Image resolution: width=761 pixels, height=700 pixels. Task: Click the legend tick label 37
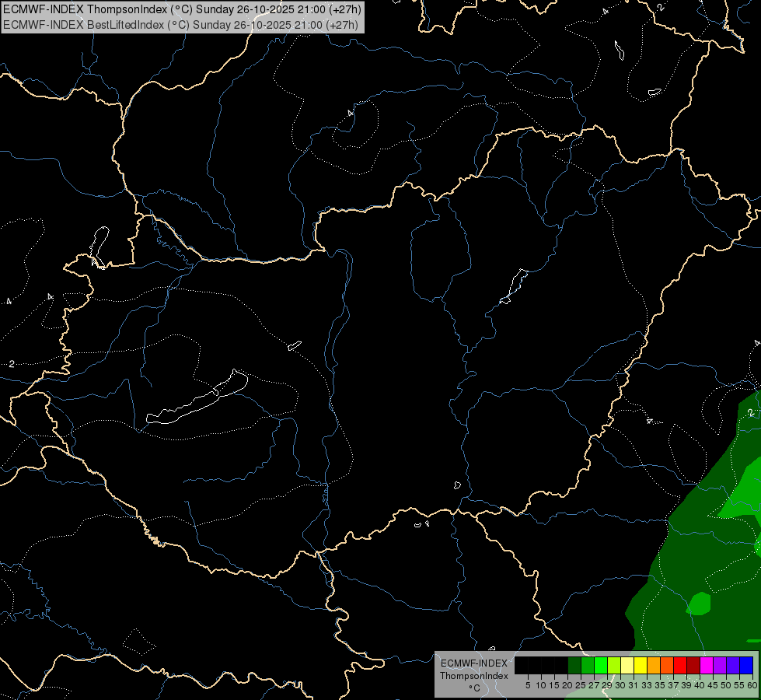pyautogui.click(x=674, y=685)
